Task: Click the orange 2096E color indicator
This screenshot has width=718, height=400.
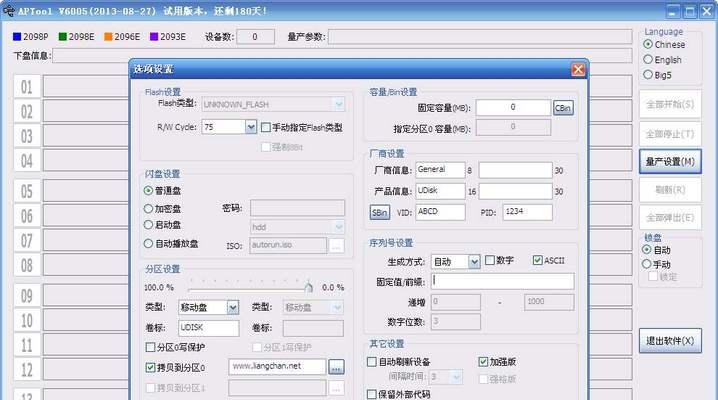Action: pos(108,37)
